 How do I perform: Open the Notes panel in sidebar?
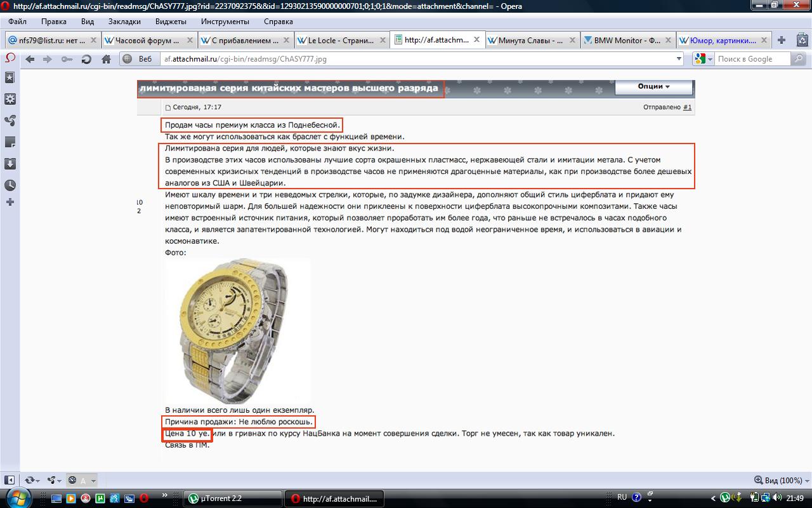pos(10,142)
